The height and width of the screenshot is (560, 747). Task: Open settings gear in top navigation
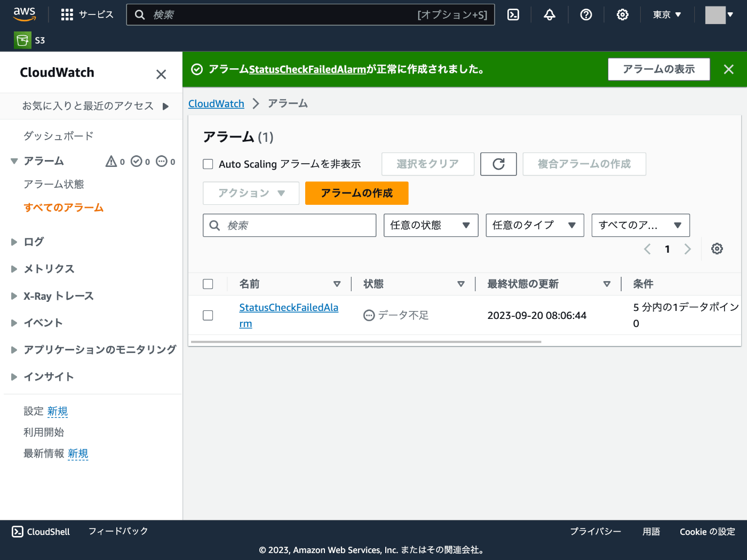622,14
